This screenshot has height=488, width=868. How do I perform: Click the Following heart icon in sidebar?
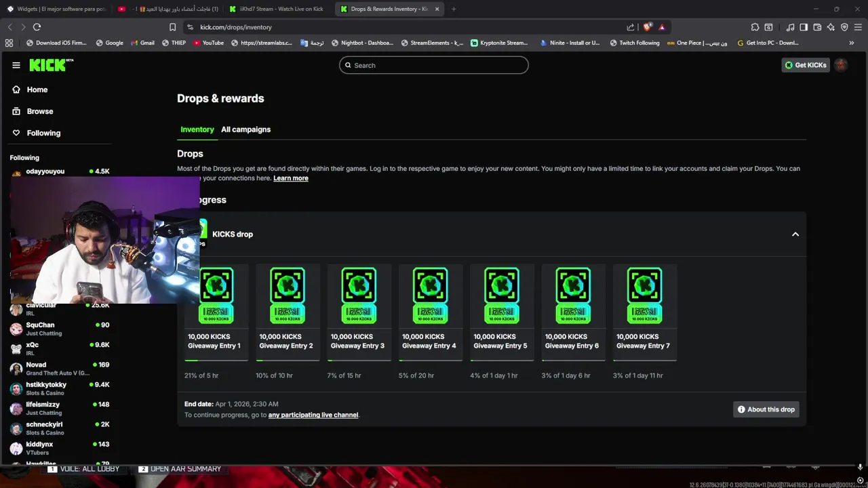pyautogui.click(x=16, y=133)
